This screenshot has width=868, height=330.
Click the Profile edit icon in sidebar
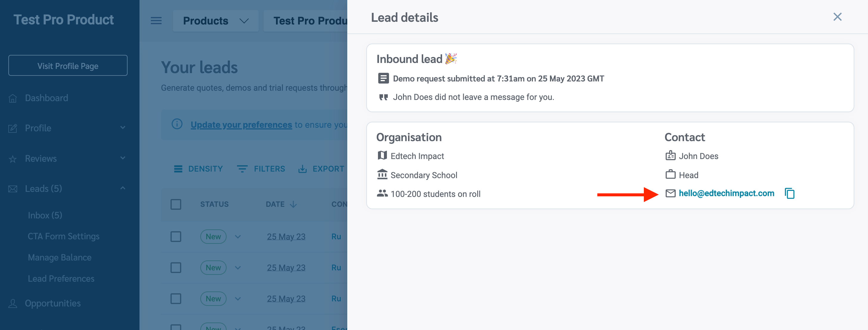[13, 128]
